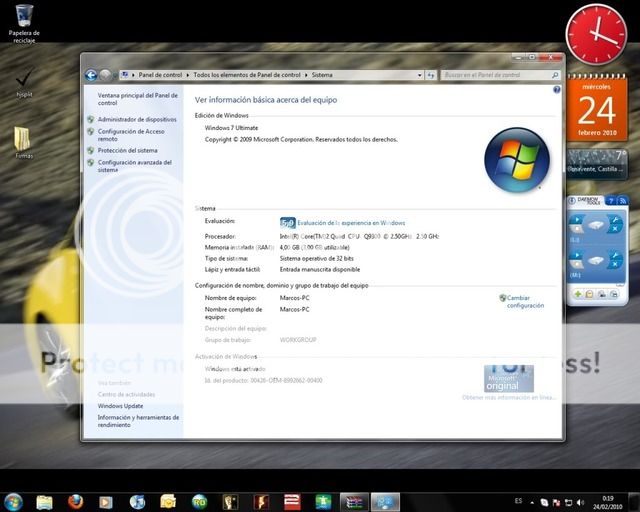This screenshot has width=640, height=512.
Task: Click the Back arrow in the Sistema window
Action: [x=91, y=75]
